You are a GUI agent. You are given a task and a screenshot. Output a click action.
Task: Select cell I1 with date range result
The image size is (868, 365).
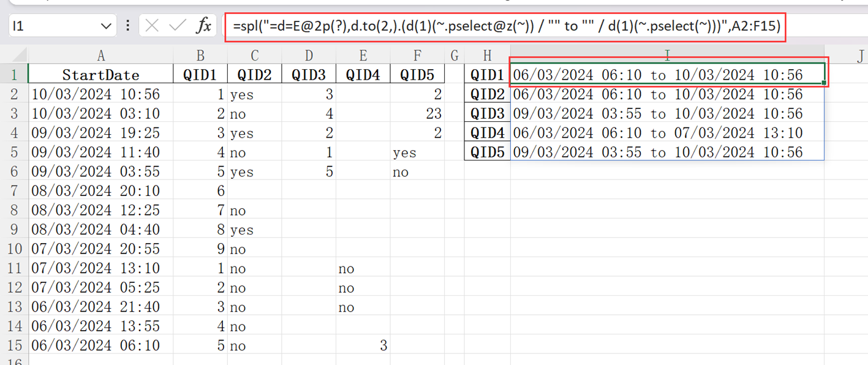666,75
